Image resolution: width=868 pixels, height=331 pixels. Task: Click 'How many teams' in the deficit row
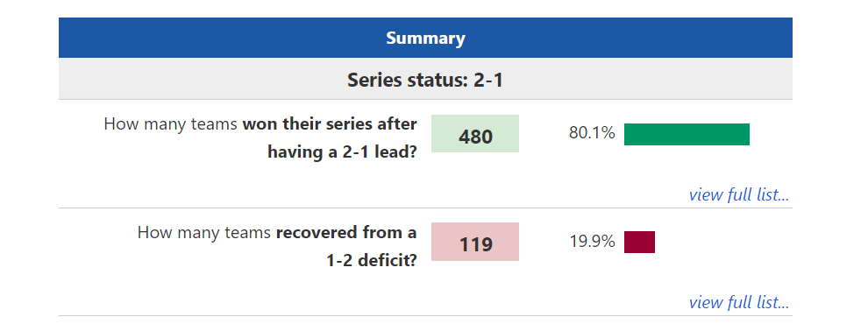pyautogui.click(x=204, y=232)
